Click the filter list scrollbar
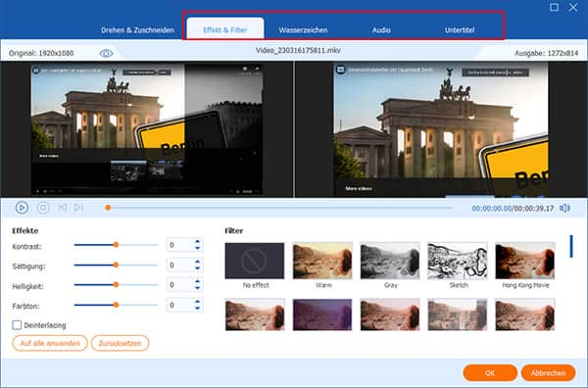 [x=571, y=246]
